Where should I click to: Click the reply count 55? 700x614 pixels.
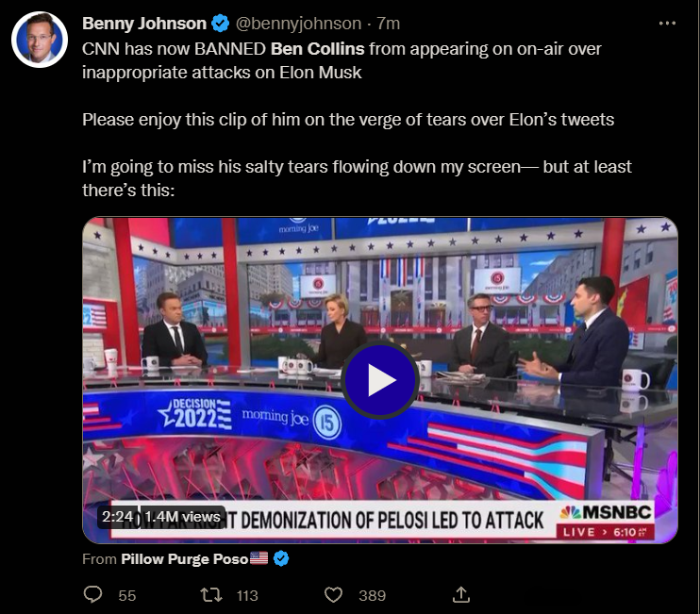pos(127,595)
